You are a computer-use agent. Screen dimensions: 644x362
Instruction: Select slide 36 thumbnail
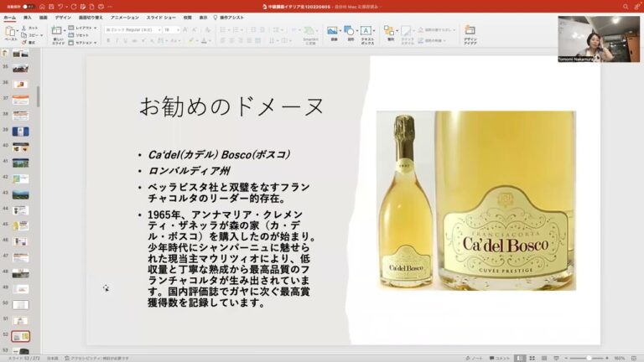pos(20,84)
